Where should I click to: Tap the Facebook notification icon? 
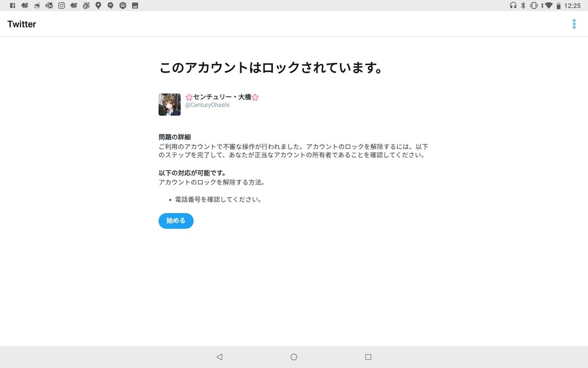13,5
